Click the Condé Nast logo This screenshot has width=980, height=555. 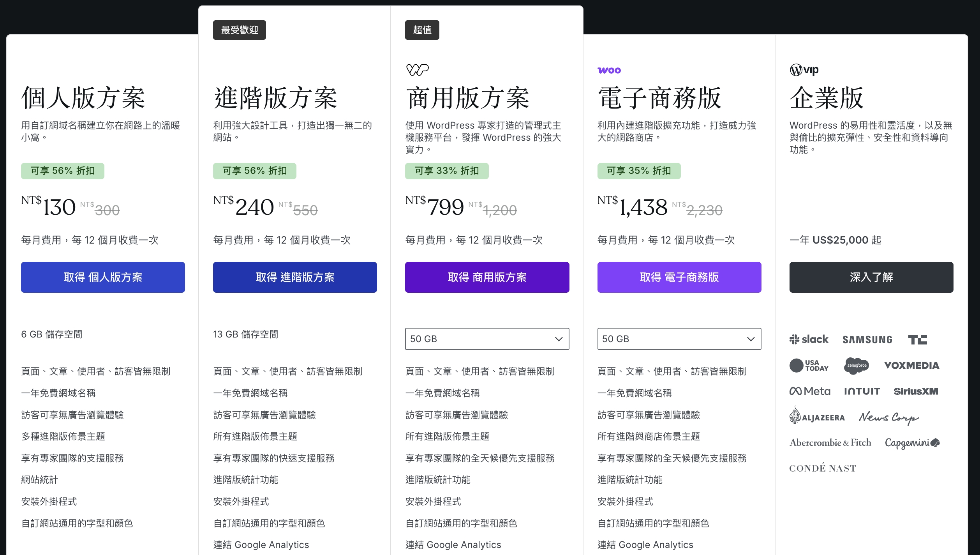click(823, 468)
